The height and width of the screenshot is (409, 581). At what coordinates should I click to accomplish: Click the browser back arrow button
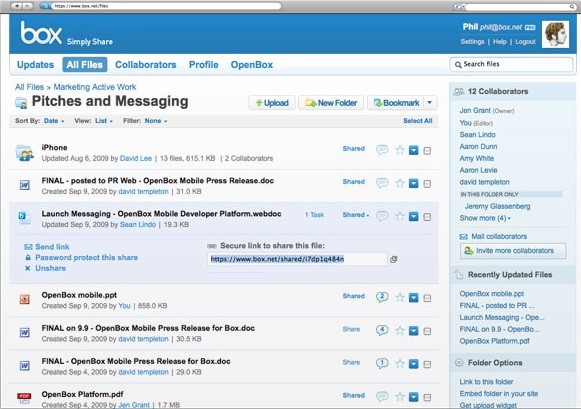(17, 6)
